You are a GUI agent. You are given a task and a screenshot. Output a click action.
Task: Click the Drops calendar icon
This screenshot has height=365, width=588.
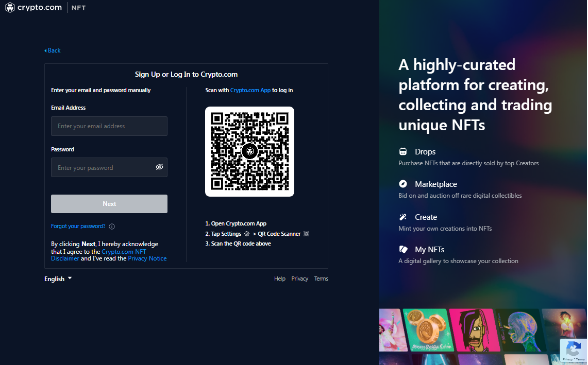(x=403, y=151)
